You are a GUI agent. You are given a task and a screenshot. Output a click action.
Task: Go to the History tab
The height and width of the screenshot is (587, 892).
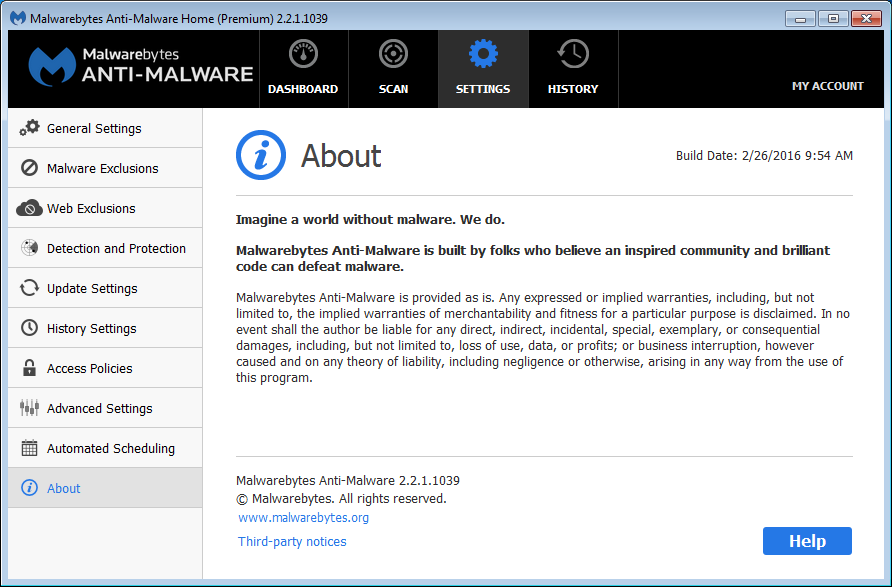pos(573,69)
